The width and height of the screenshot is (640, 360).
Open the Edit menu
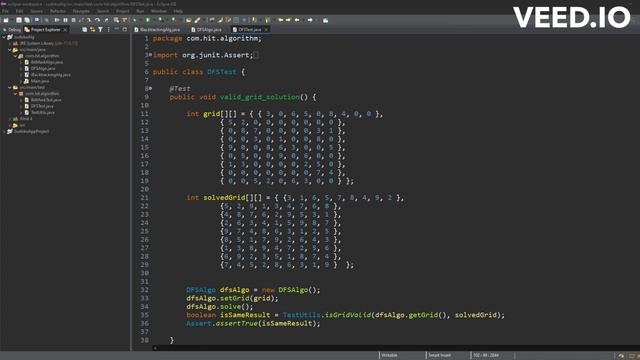tap(19, 11)
